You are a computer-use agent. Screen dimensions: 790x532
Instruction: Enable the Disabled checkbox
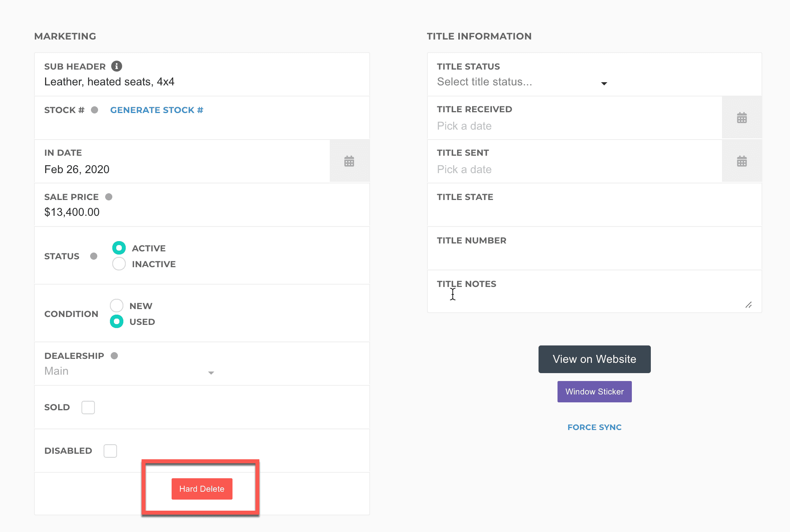(110, 451)
